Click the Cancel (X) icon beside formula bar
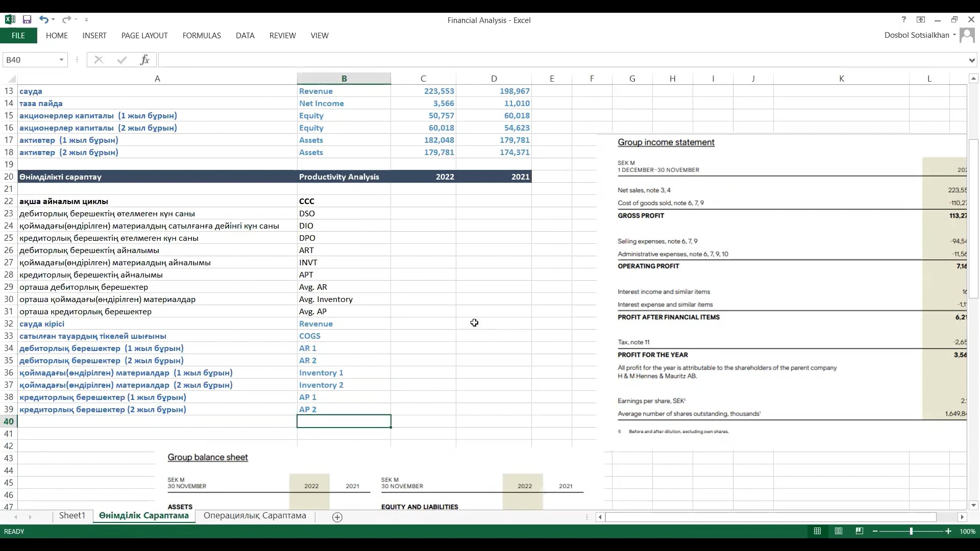980x551 pixels. (97, 60)
